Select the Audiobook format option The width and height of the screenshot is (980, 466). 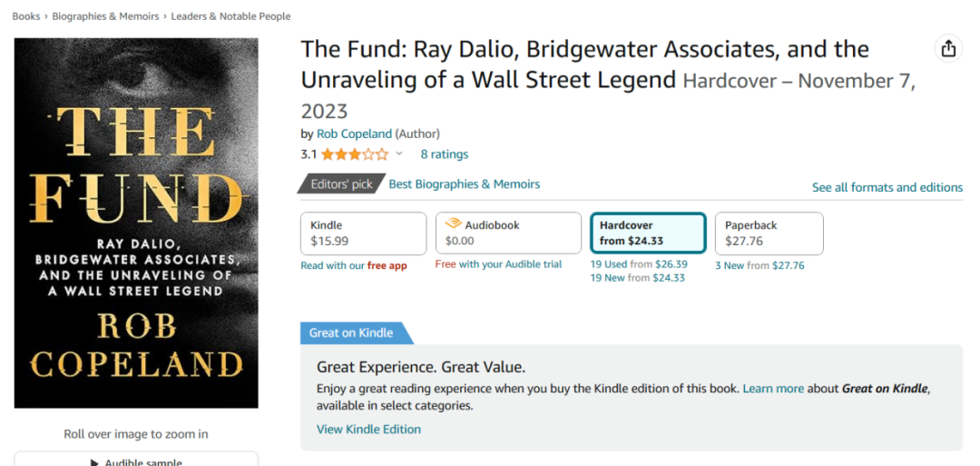(508, 233)
